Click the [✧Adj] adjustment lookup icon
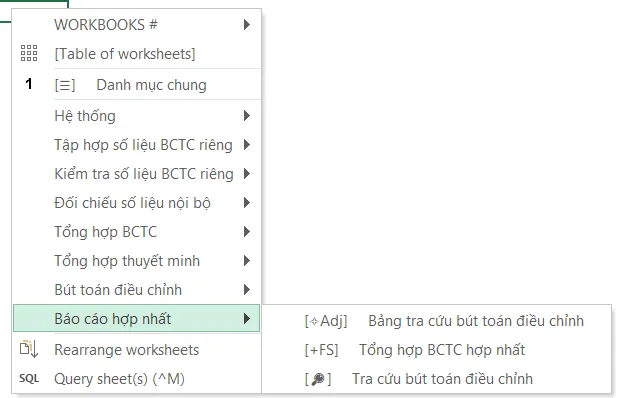Image resolution: width=625 pixels, height=398 pixels. click(x=326, y=321)
